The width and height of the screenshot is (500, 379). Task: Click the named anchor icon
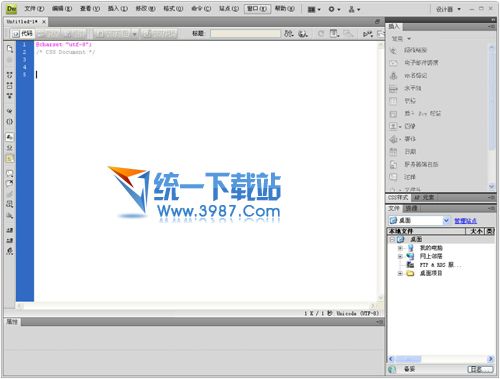pyautogui.click(x=393, y=76)
